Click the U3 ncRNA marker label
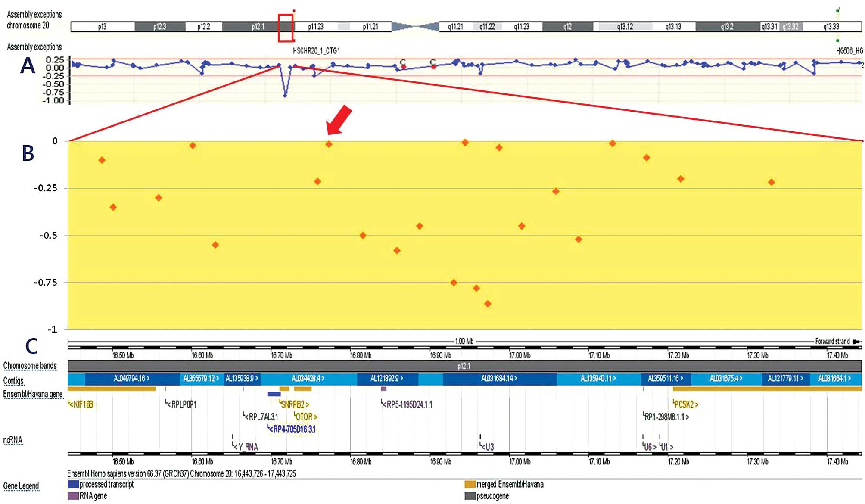The height and width of the screenshot is (504, 865). (x=488, y=447)
